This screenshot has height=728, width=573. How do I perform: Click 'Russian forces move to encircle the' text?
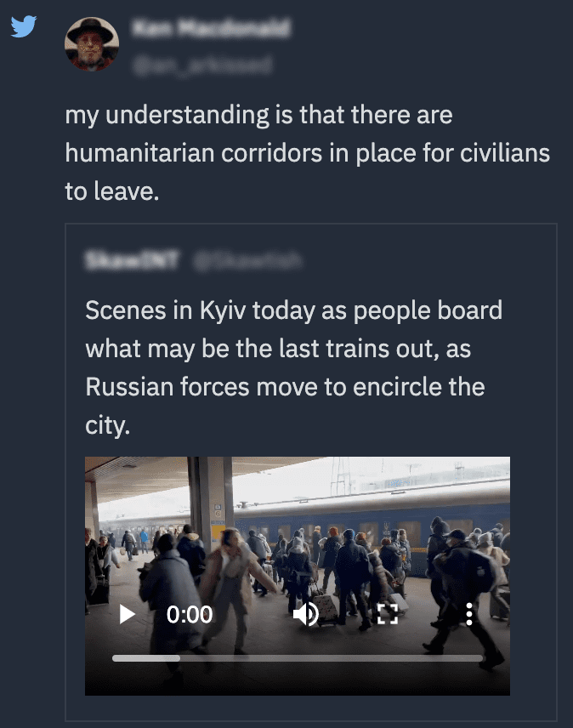tap(285, 386)
